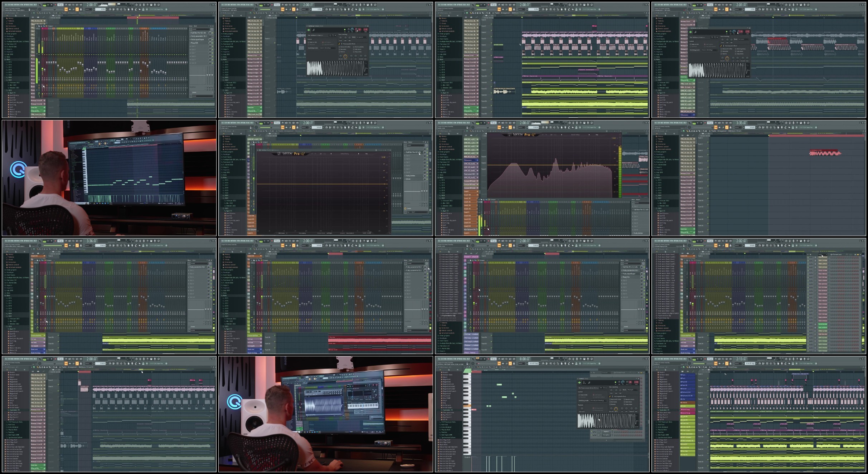
Task: Open Declicking mode dropdown in piano-roll frame's sampler
Action: point(598,401)
